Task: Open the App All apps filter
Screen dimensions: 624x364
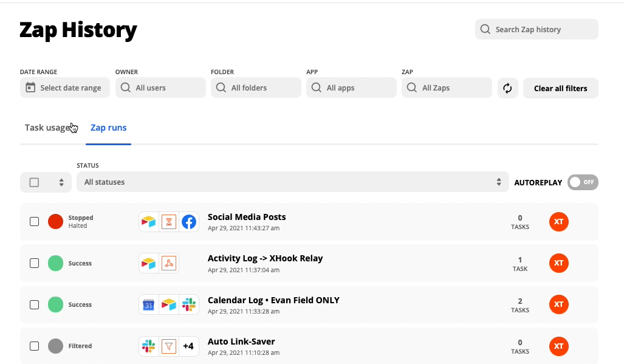Action: click(x=351, y=88)
